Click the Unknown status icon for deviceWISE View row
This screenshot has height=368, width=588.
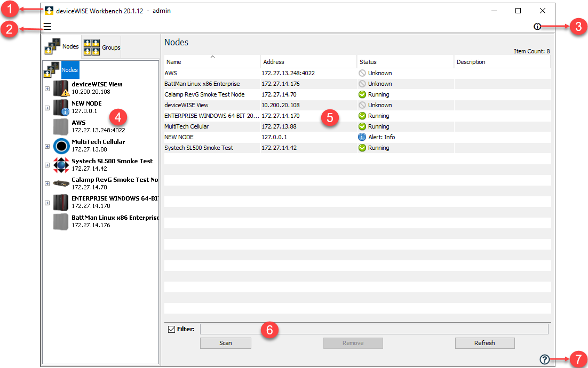pos(362,105)
